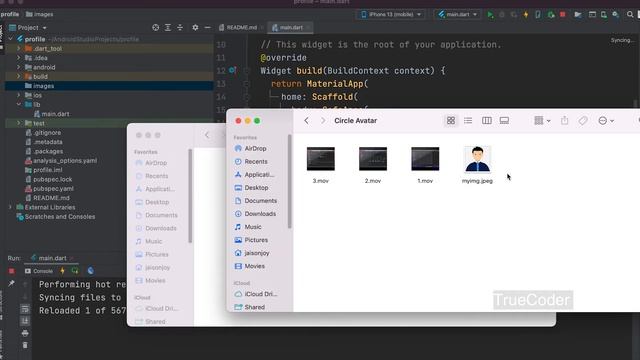Select the main.dart editor tab

click(x=290, y=27)
